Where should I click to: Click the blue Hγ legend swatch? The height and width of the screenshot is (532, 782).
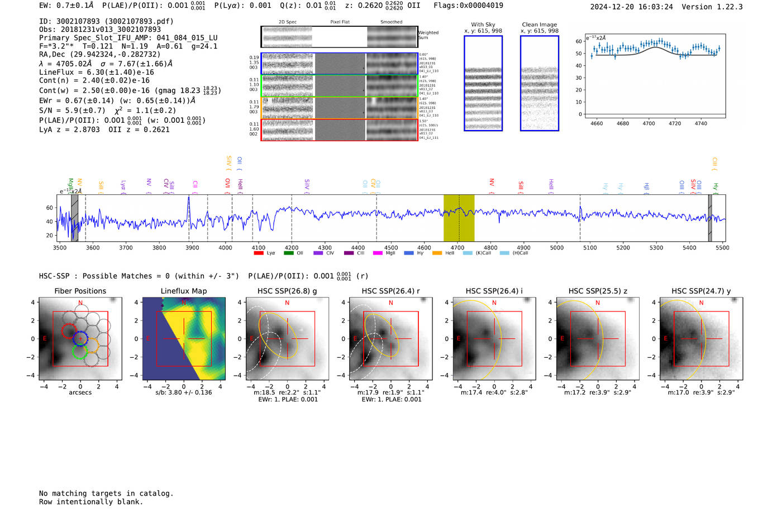(409, 253)
